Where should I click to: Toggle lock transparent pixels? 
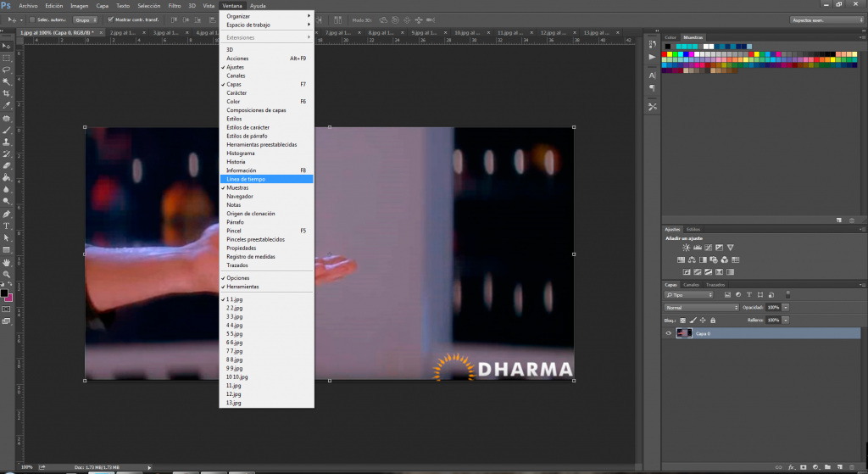[682, 320]
